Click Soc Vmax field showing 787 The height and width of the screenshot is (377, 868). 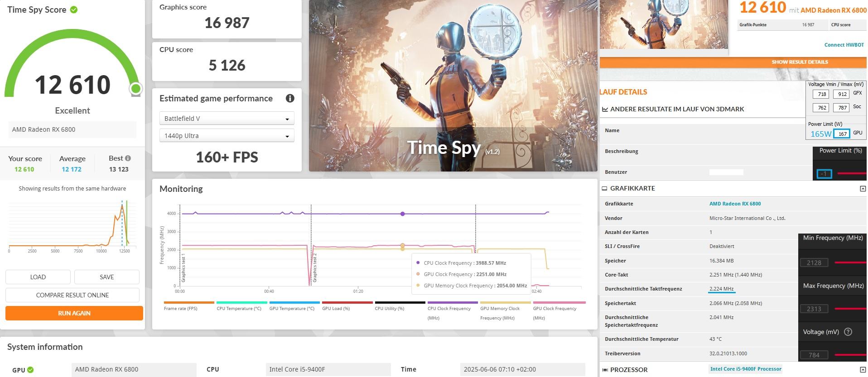click(x=841, y=108)
